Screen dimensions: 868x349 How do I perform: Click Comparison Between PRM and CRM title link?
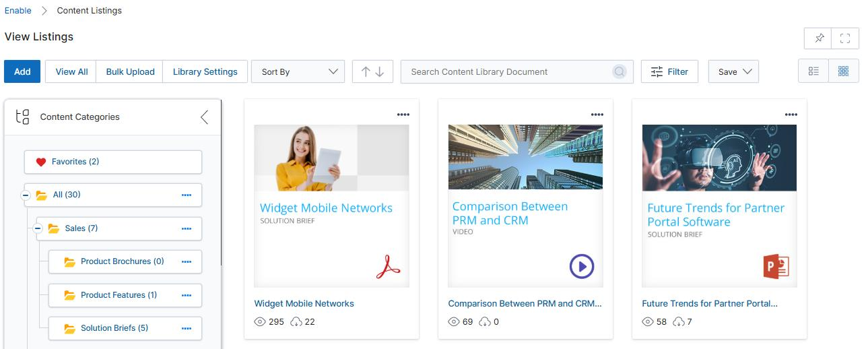click(525, 304)
